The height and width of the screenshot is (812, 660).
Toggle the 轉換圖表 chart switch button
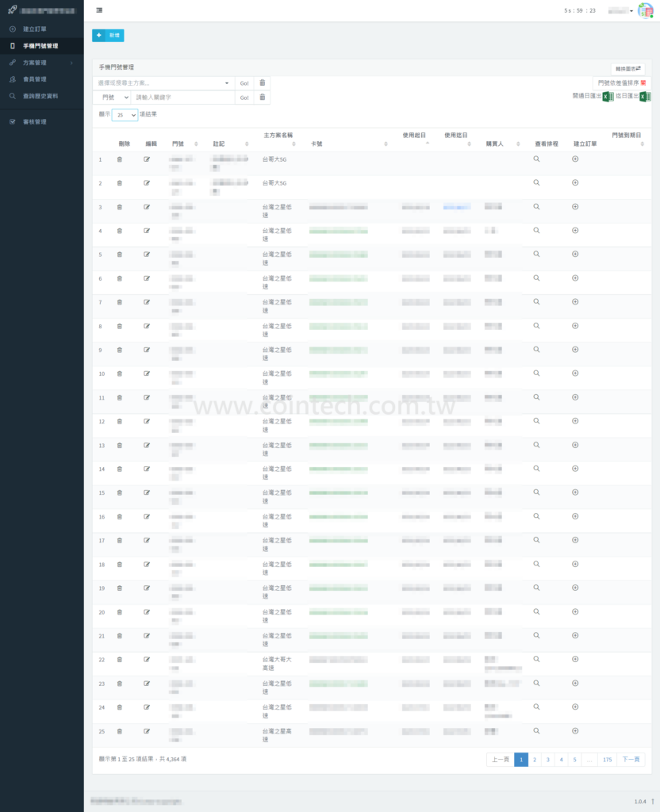[x=627, y=69]
